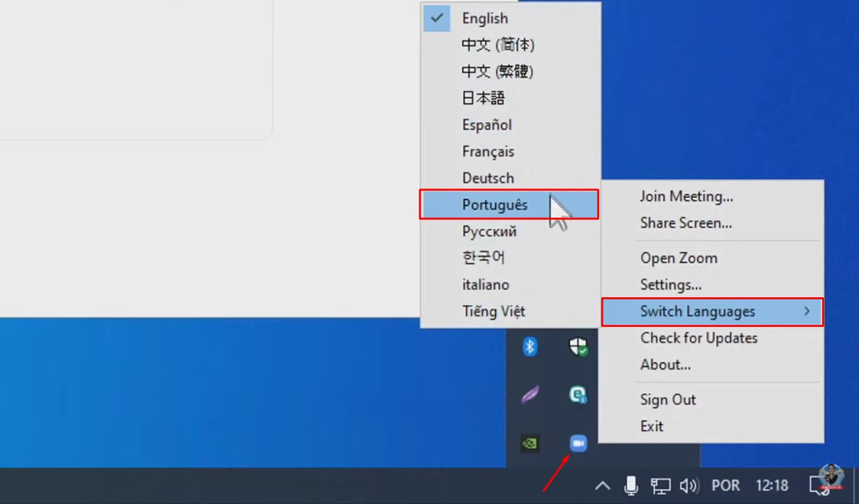This screenshot has width=859, height=504.
Task: Open the volume speaker icon
Action: pos(689,485)
